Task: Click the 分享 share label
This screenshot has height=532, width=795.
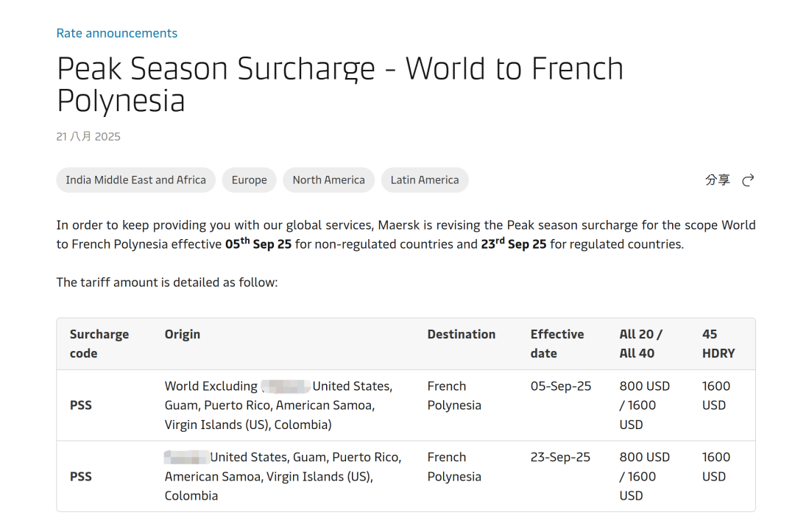Action: point(718,180)
